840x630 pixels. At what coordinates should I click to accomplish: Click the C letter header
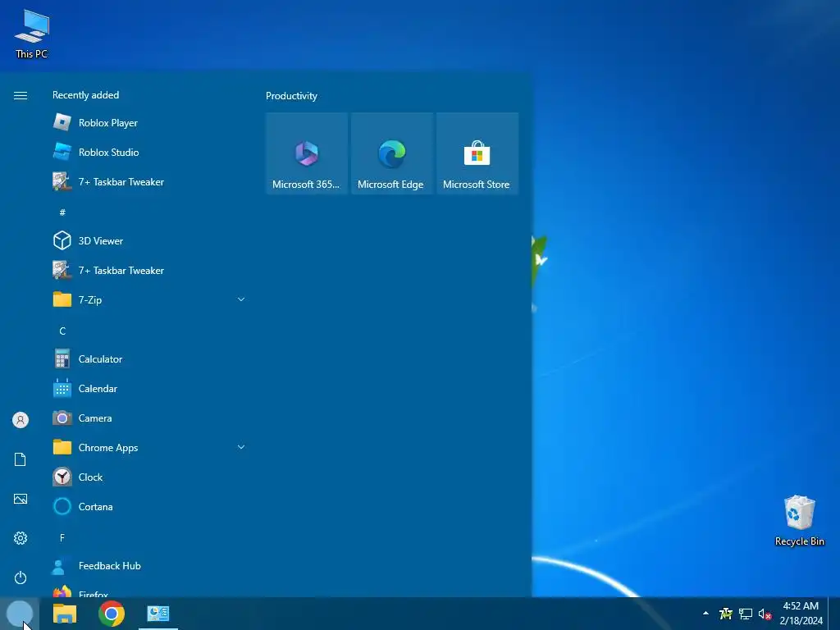(x=62, y=331)
